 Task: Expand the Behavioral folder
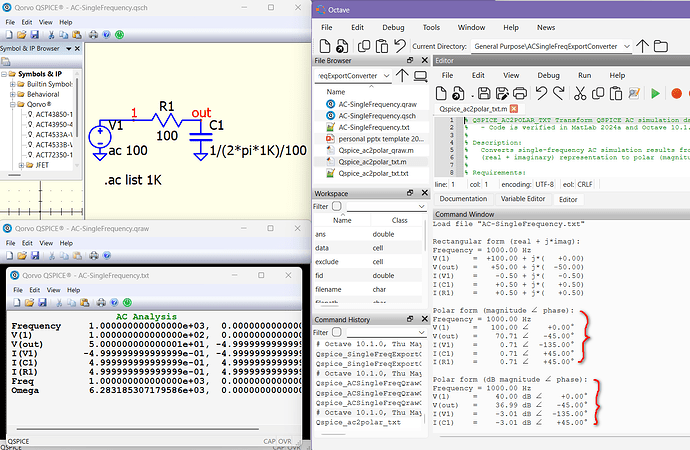tap(13, 94)
